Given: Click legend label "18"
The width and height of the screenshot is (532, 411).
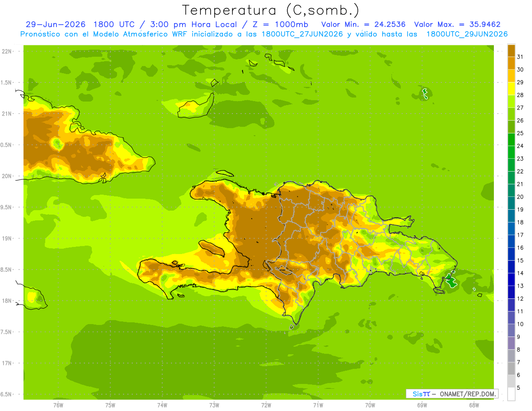Looking at the screenshot, I should click(520, 222).
